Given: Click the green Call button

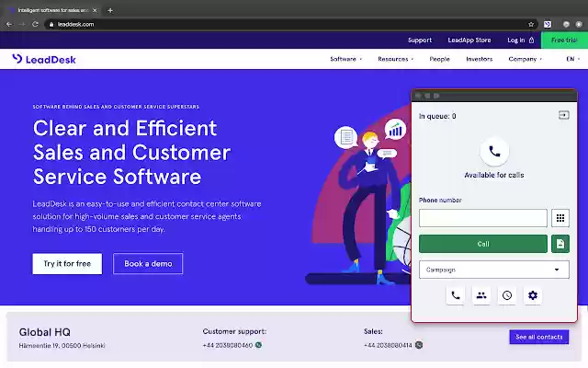Looking at the screenshot, I should point(483,244).
